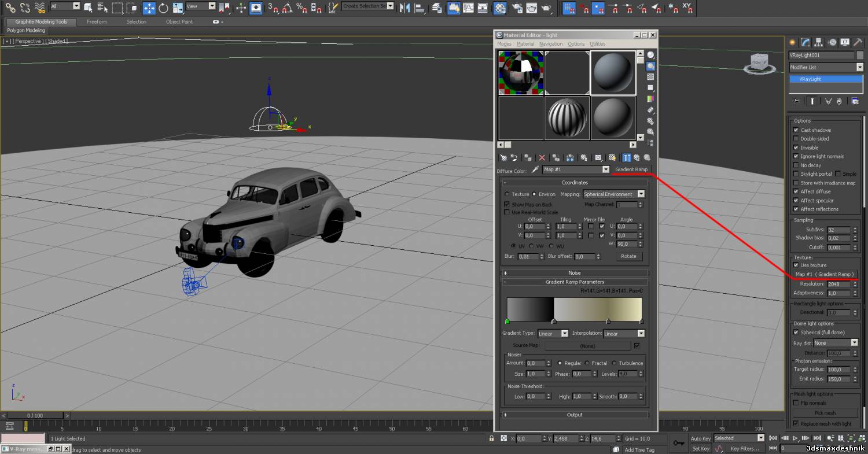Viewport: 868px width, 454px height.
Task: Open the Gradient Type dropdown
Action: pos(553,334)
